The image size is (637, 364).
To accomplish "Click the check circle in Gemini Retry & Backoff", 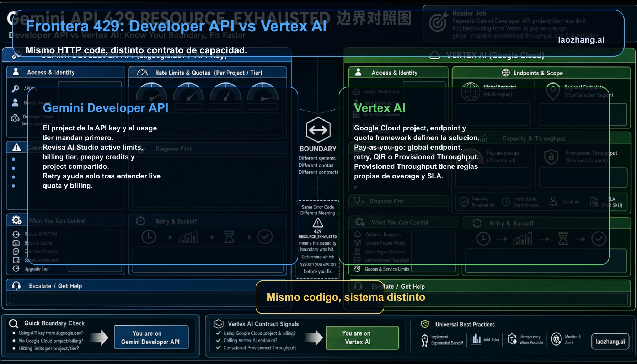I will [265, 237].
